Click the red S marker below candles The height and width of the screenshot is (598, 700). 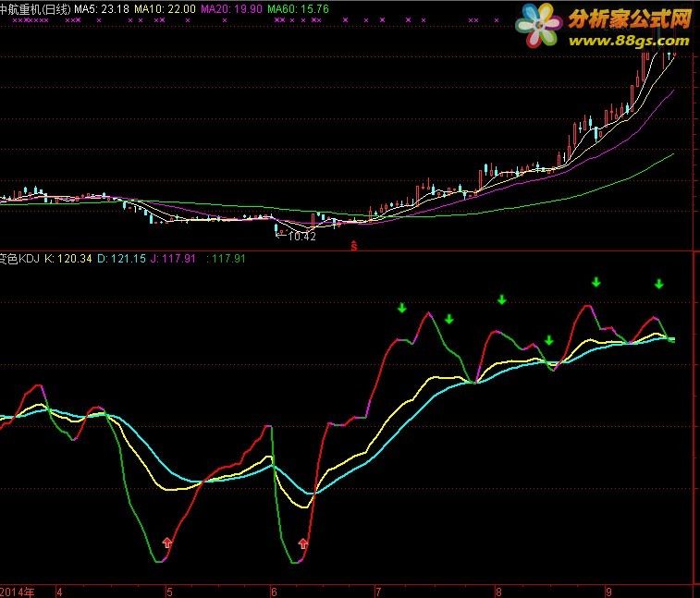[x=353, y=246]
